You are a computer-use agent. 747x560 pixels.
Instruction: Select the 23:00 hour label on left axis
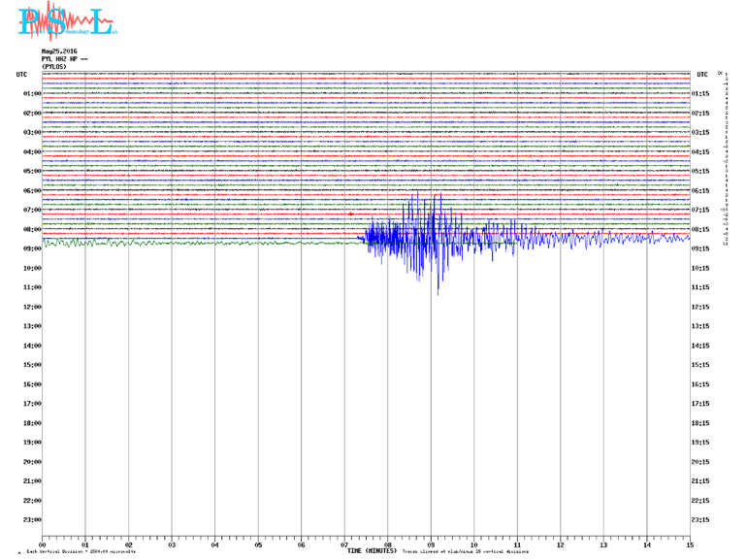point(31,520)
